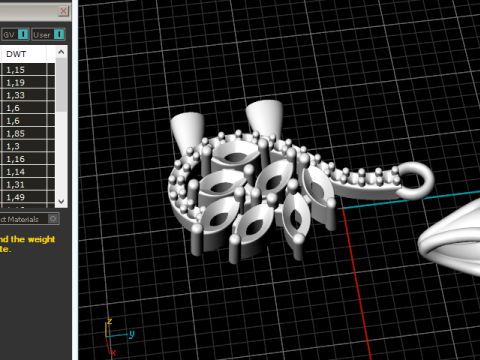Select the 1,3 DWT cell
Viewport: 480px width, 360px height.
[23, 146]
